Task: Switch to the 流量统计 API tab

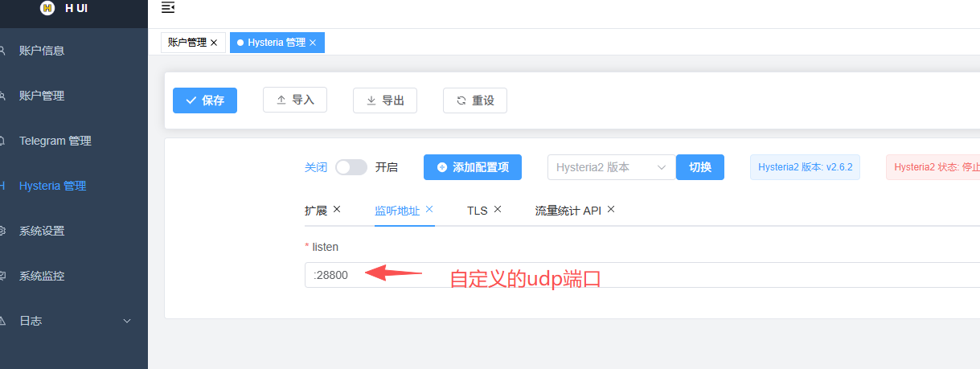Action: point(568,211)
